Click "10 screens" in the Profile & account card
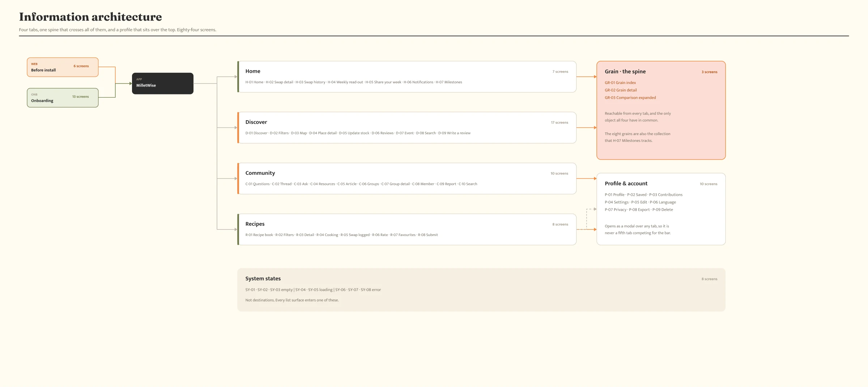 [709, 184]
